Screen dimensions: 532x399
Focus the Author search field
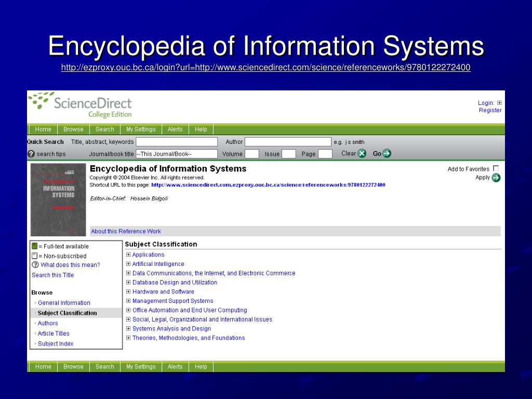click(288, 142)
